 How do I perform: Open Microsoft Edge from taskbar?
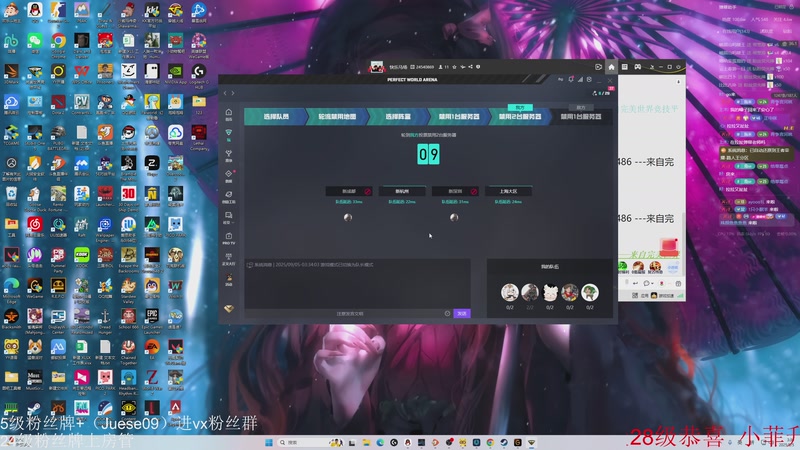coord(380,442)
